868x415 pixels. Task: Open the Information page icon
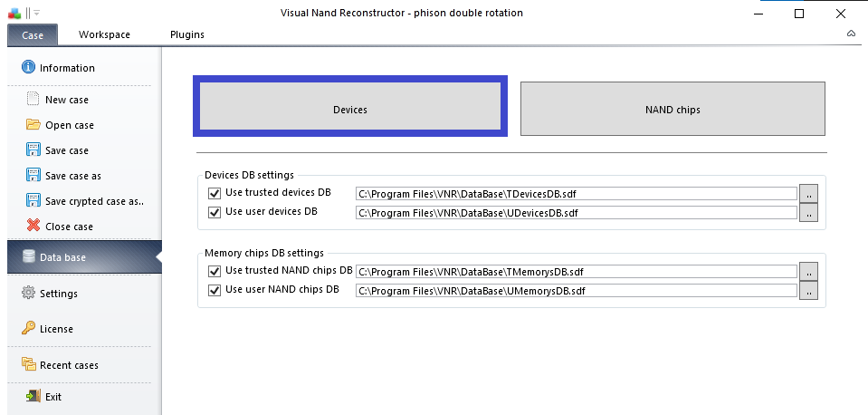point(28,67)
